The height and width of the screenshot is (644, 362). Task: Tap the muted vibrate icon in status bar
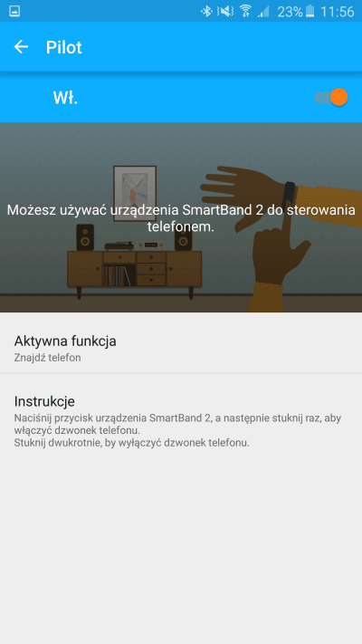coord(225,11)
